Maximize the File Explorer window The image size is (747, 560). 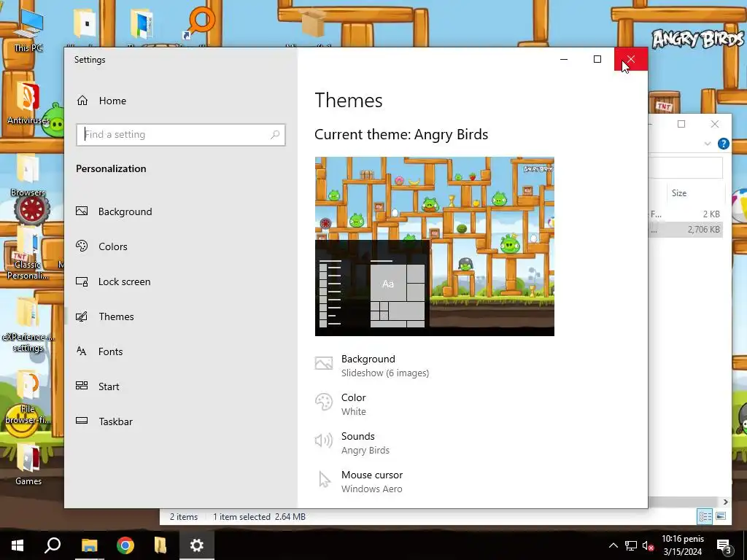(x=681, y=124)
